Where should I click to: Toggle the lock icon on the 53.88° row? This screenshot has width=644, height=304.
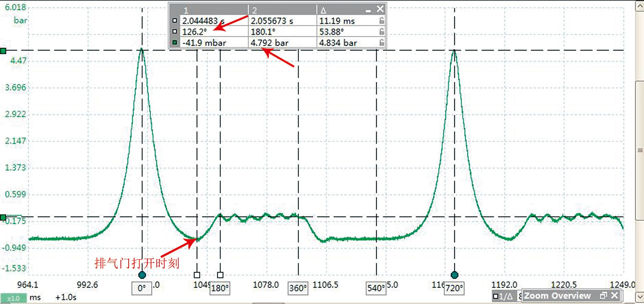(x=381, y=32)
